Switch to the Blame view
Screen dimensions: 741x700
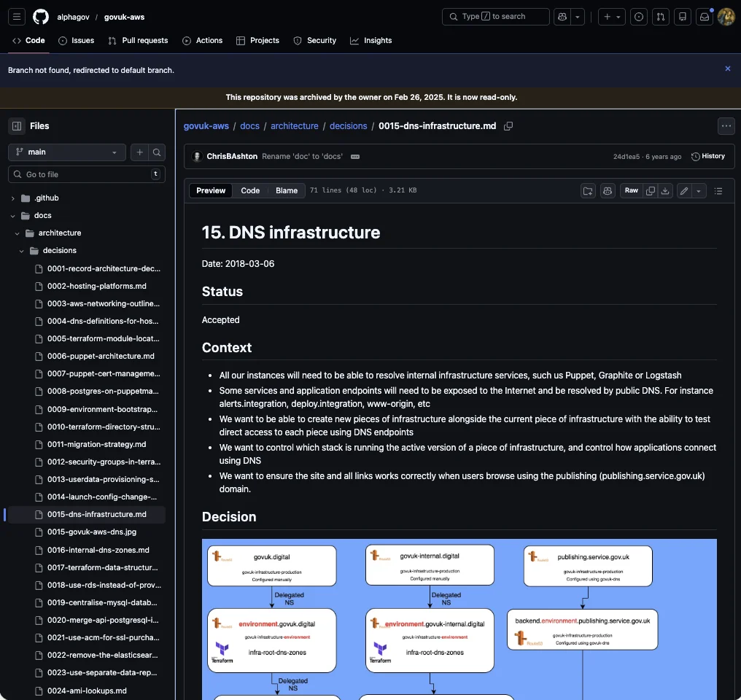point(287,191)
